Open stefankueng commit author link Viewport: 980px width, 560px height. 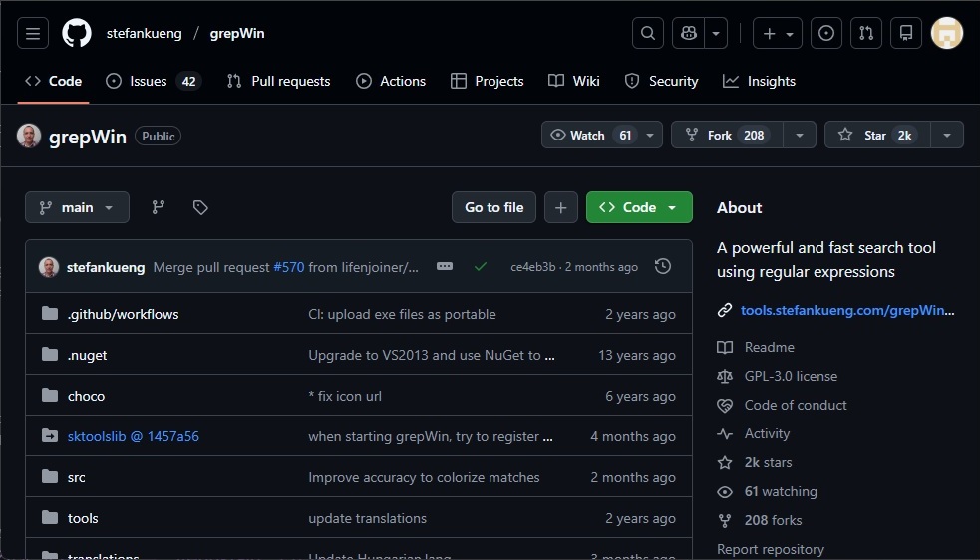106,267
